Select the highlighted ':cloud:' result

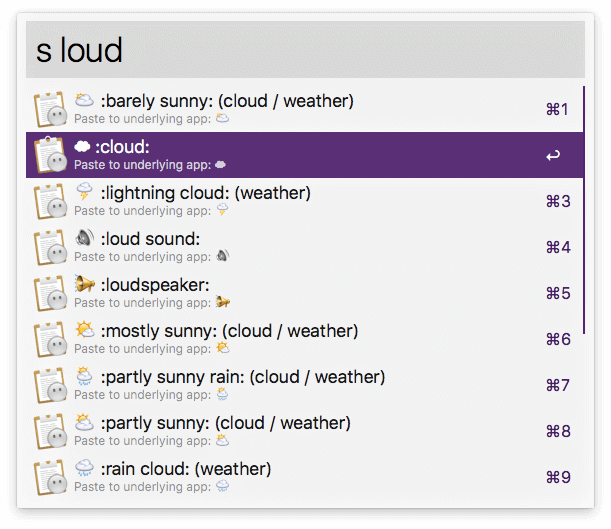tap(305, 155)
